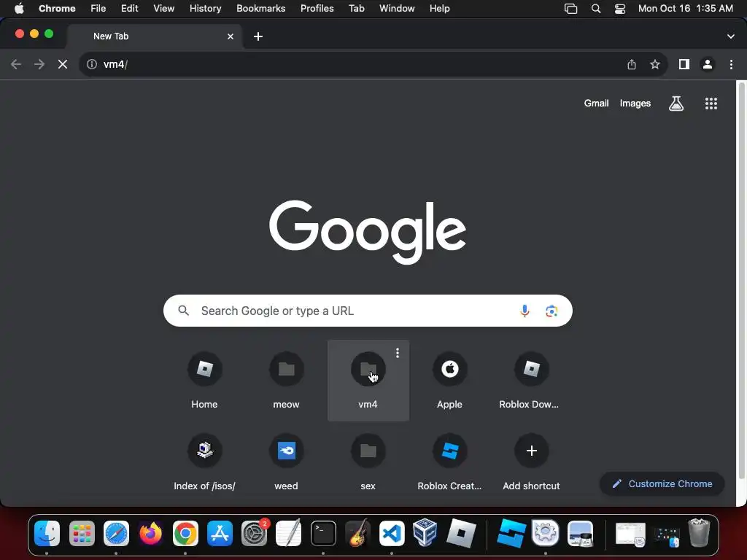Open the Window menu

tap(397, 8)
